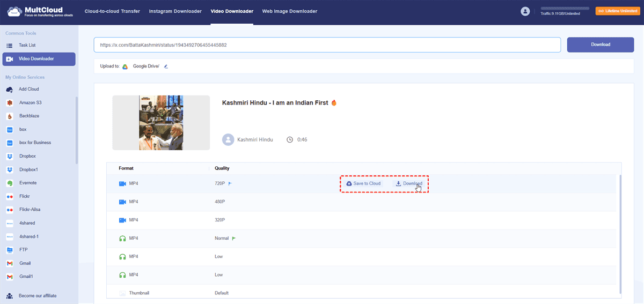Open Evernote from My Online Services
The image size is (644, 304).
[28, 183]
